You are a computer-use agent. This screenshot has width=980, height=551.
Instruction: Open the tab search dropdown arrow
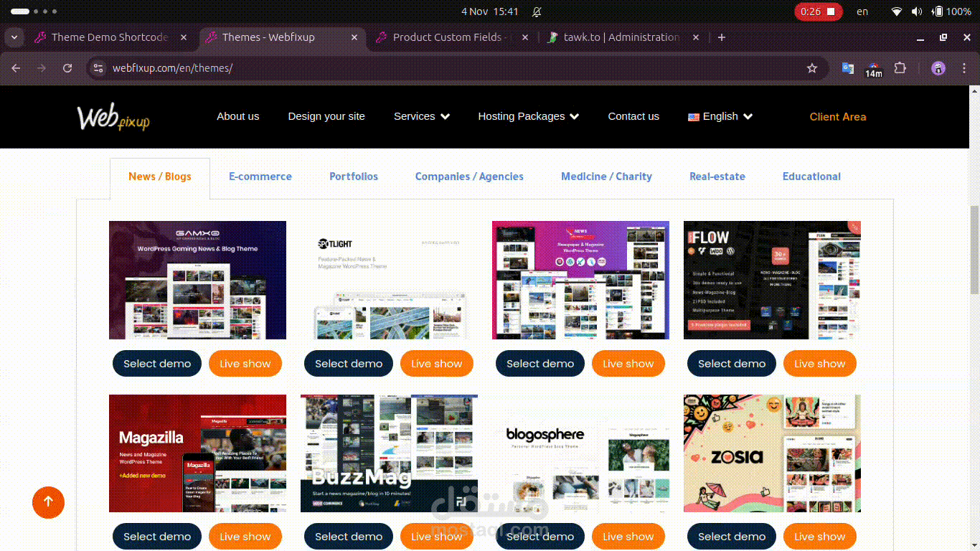14,37
